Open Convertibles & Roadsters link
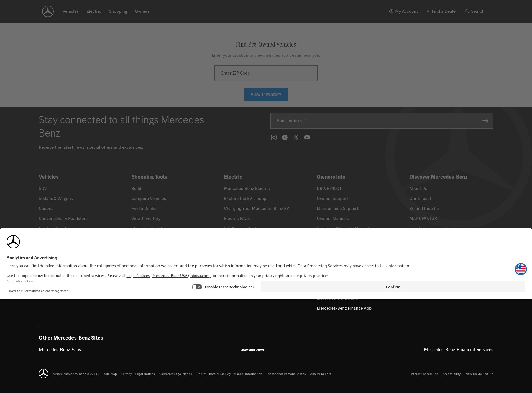 coord(63,219)
